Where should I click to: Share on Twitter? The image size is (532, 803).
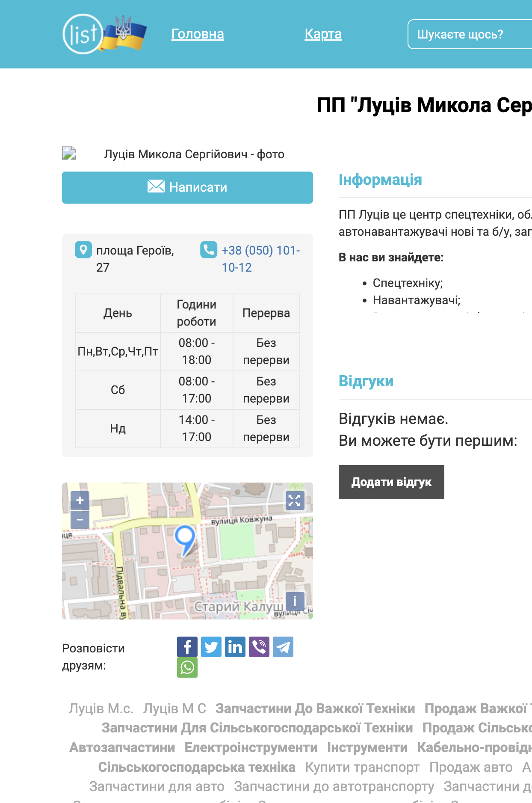(211, 647)
